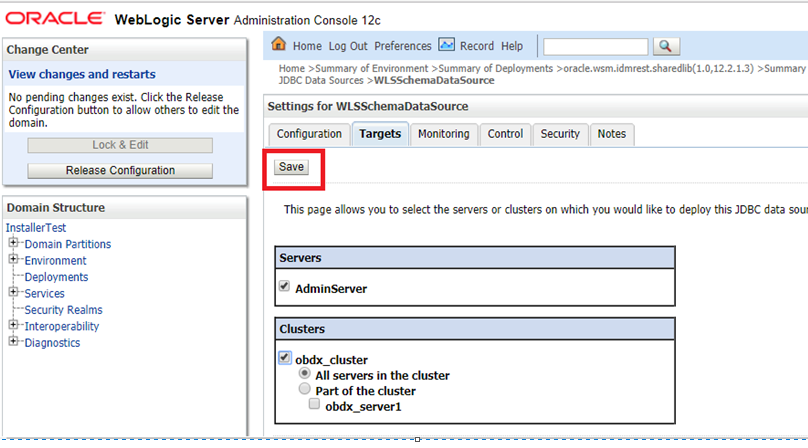Click the Log Out link
Viewport: 808px width, 448px height.
tap(348, 46)
